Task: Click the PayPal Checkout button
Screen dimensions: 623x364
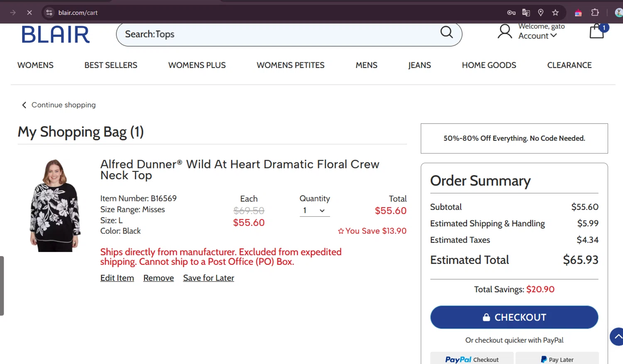Action: 472,359
